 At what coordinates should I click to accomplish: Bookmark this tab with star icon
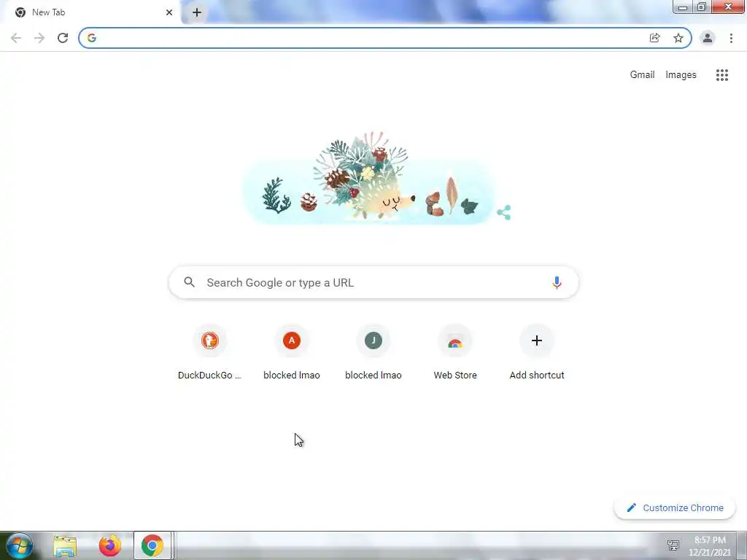[x=678, y=38]
